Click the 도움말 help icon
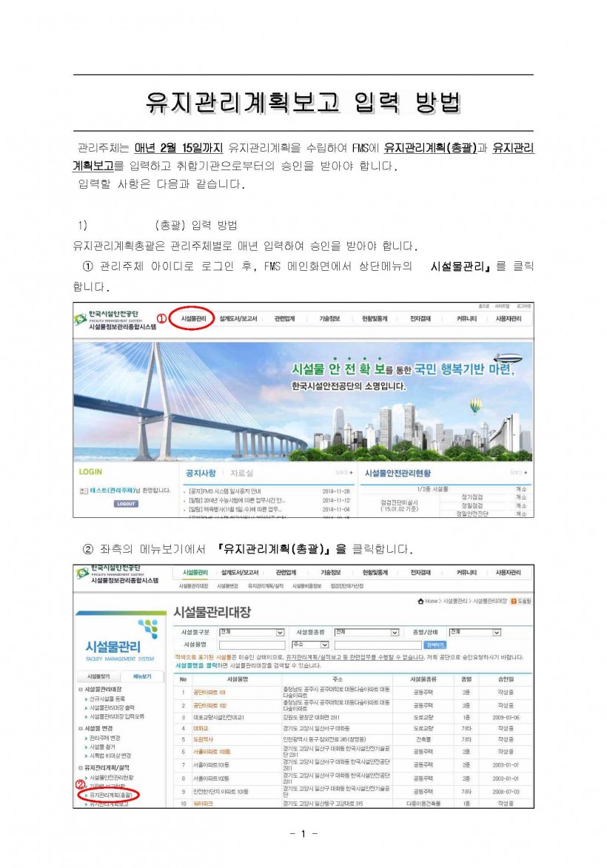This screenshot has width=607, height=868. pos(514,601)
